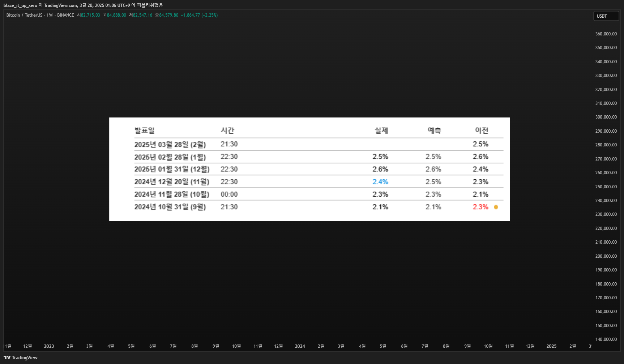The width and height of the screenshot is (624, 364).
Task: Select the row 2025년 02월 28일 (1월)
Action: (x=319, y=157)
